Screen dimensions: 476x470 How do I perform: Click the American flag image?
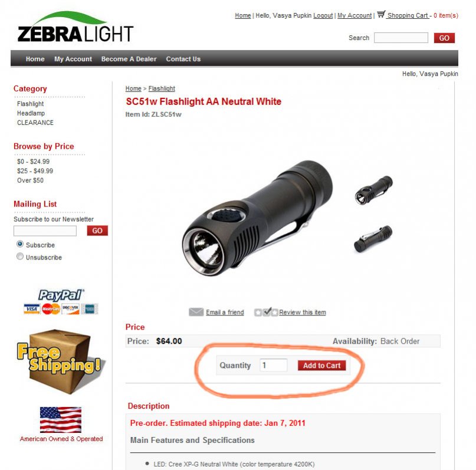tap(61, 420)
